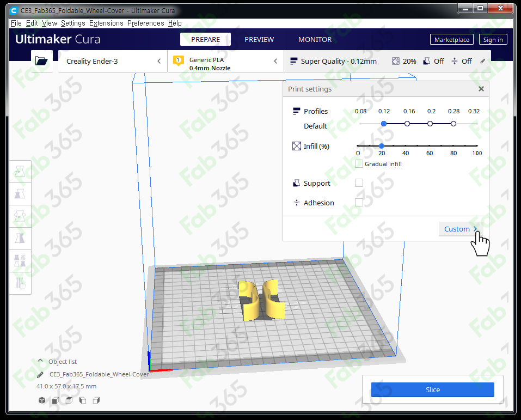
Task: Switch to left view cube icon
Action: (83, 400)
